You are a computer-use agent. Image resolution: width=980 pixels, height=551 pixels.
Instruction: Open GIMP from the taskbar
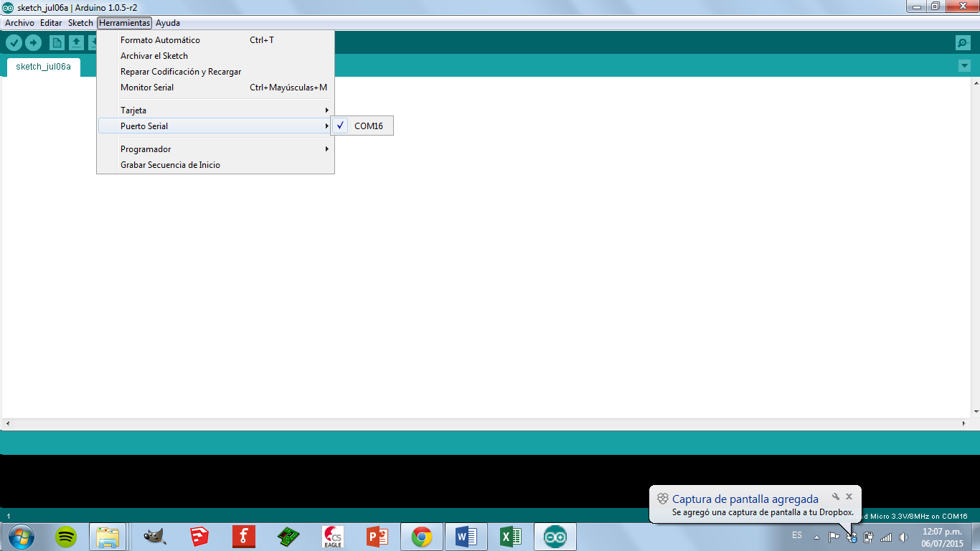155,537
